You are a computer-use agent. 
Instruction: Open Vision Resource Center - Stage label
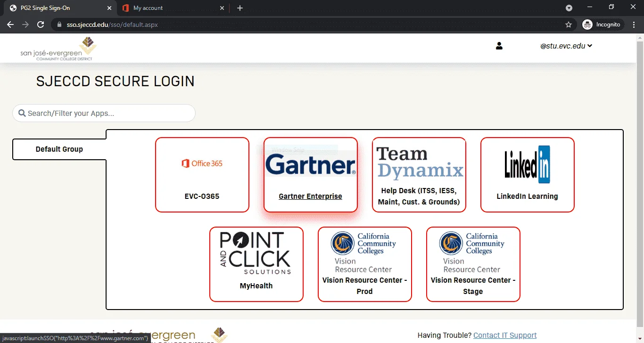click(473, 286)
